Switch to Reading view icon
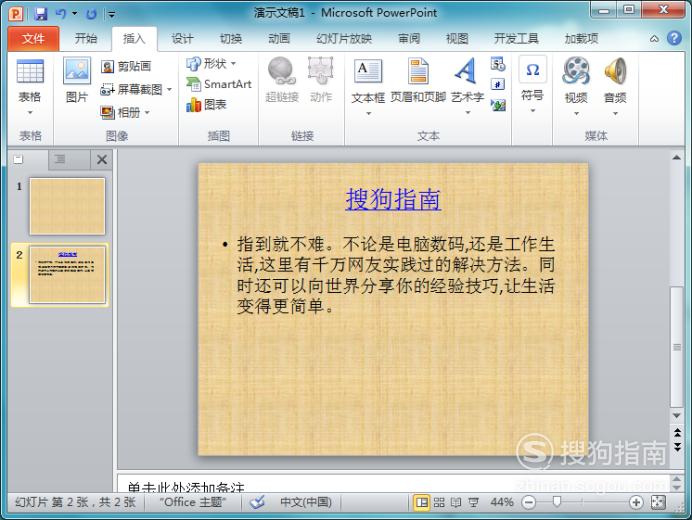692x520 pixels. [456, 502]
